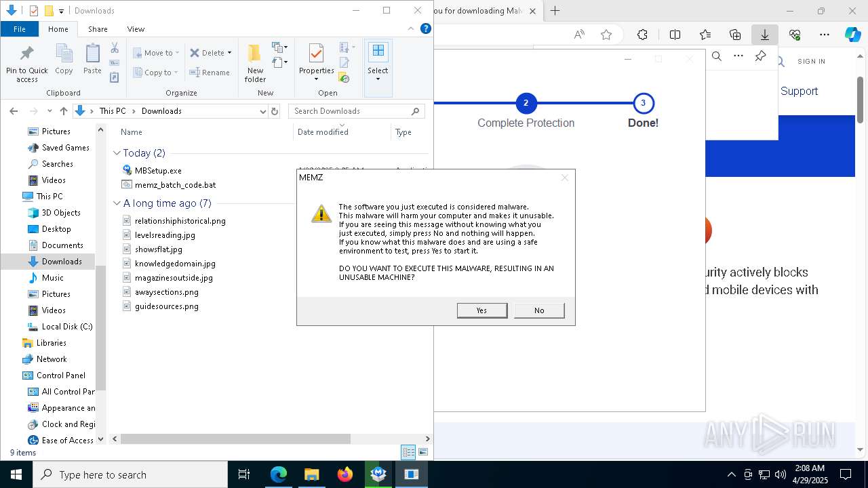Click the Support link on webpage
The image size is (868, 488).
point(799,91)
